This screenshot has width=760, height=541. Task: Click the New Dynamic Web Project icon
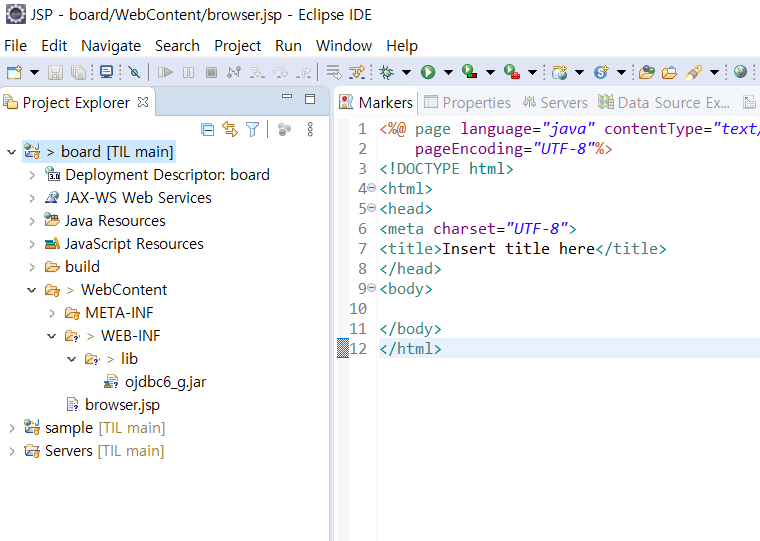pyautogui.click(x=560, y=73)
